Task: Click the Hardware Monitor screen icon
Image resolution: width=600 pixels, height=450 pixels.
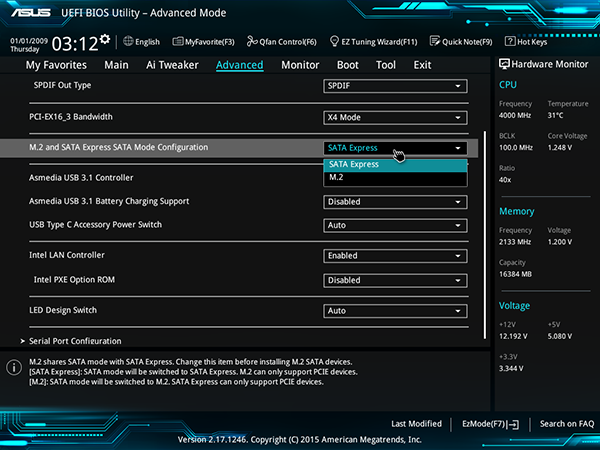Action: pyautogui.click(x=504, y=64)
